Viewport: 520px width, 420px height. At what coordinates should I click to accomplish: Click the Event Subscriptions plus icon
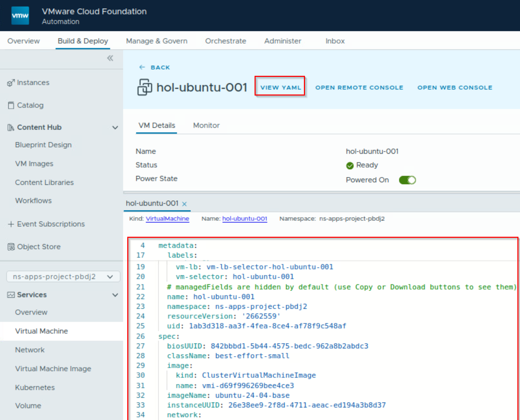11,224
